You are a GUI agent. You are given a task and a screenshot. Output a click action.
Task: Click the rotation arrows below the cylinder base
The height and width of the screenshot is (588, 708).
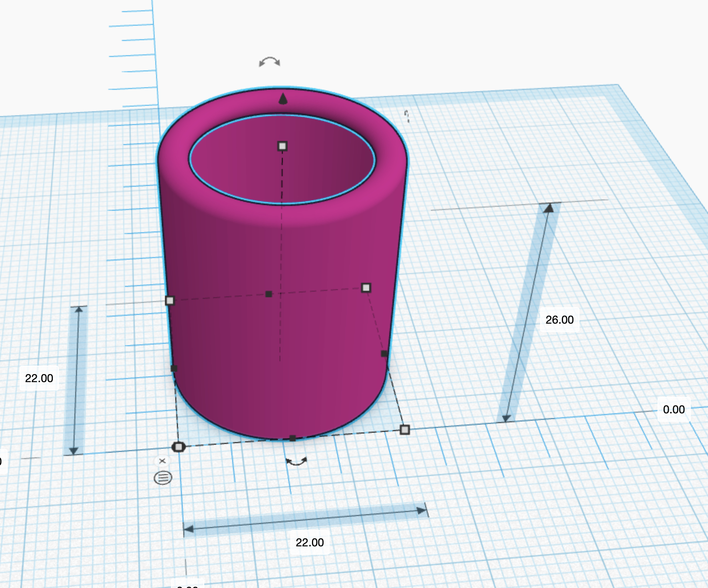point(296,461)
